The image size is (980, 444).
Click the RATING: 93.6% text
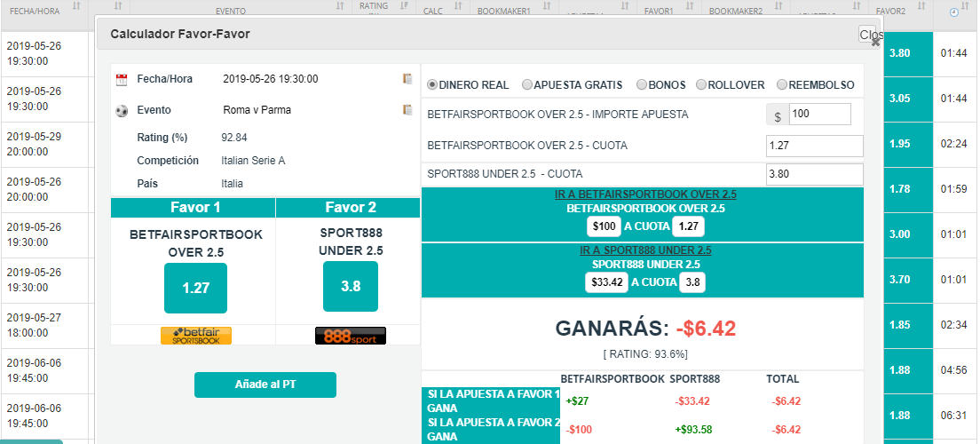click(x=645, y=354)
